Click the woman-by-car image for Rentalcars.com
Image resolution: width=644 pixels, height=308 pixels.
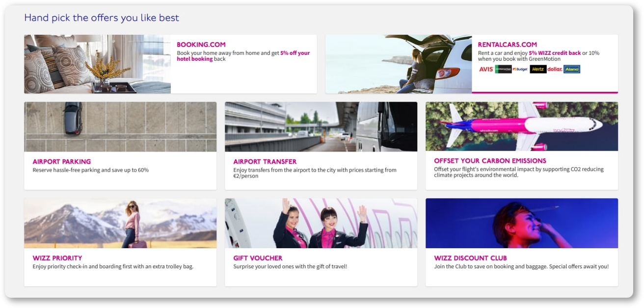pos(399,64)
